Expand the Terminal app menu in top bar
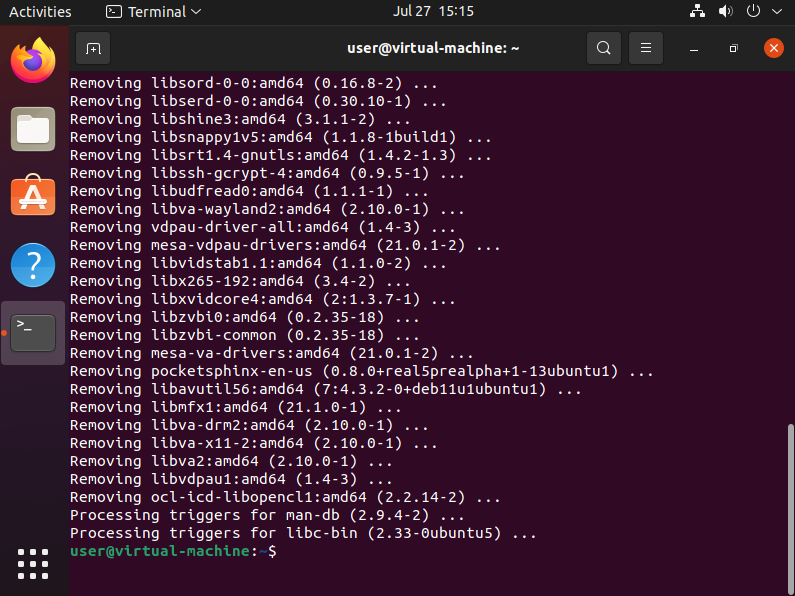The image size is (795, 596). pyautogui.click(x=153, y=12)
